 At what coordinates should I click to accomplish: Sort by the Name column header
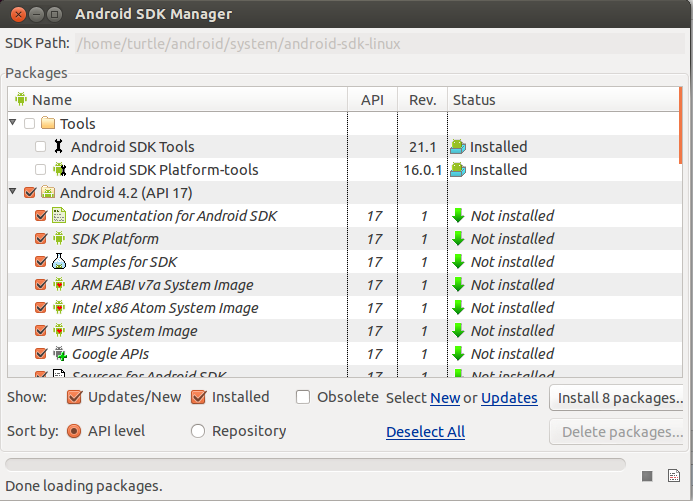52,100
